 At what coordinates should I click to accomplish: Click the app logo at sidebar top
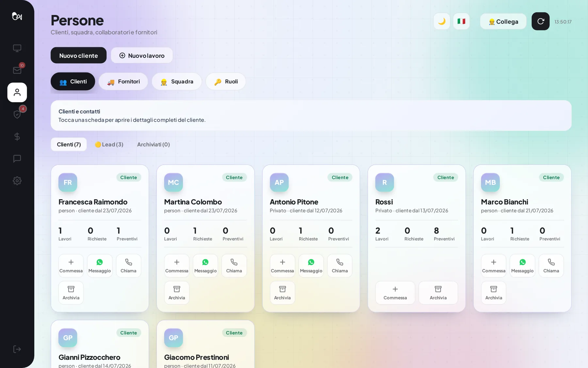click(17, 16)
